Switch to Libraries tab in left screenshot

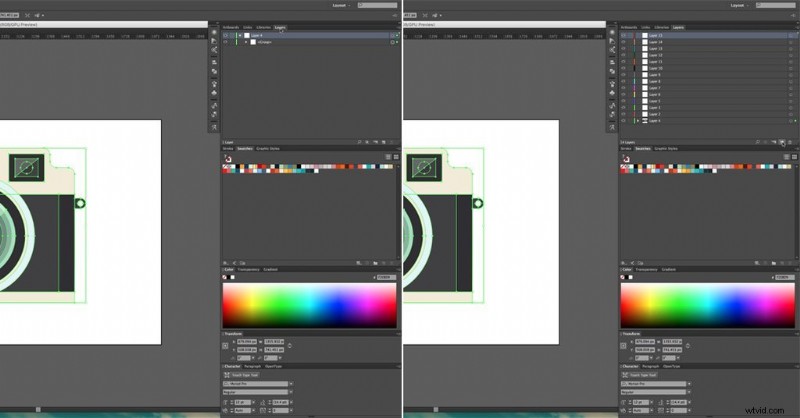[263, 27]
